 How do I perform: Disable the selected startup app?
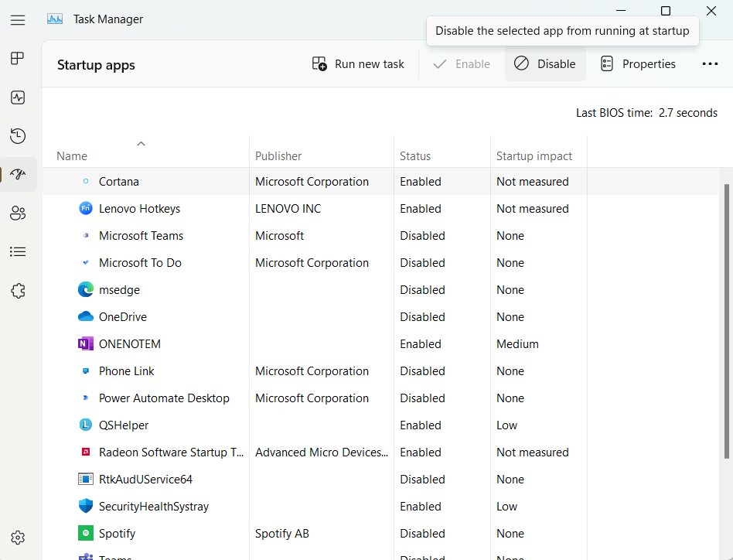[545, 64]
